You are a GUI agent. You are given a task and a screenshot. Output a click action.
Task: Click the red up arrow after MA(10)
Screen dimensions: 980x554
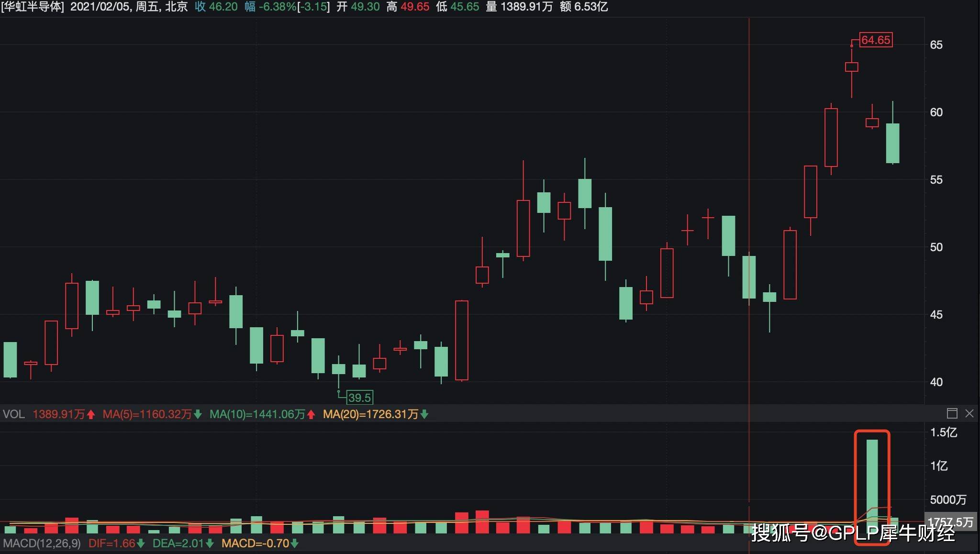(x=311, y=414)
